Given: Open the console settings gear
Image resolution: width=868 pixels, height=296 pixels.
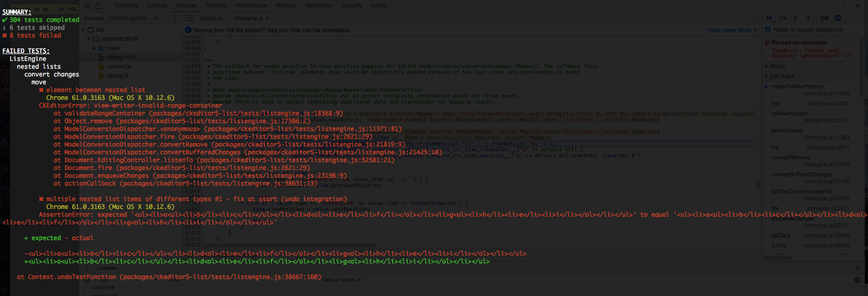Looking at the screenshot, I should [857, 280].
